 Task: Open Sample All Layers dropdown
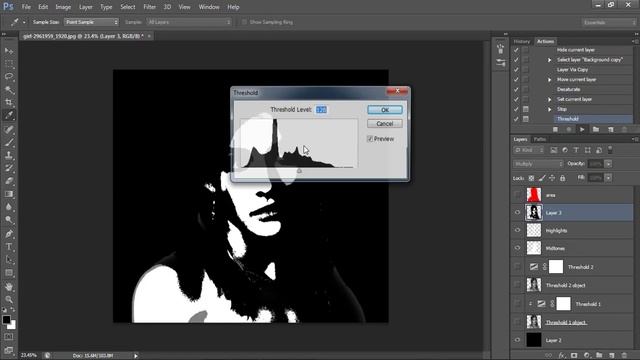[189, 22]
